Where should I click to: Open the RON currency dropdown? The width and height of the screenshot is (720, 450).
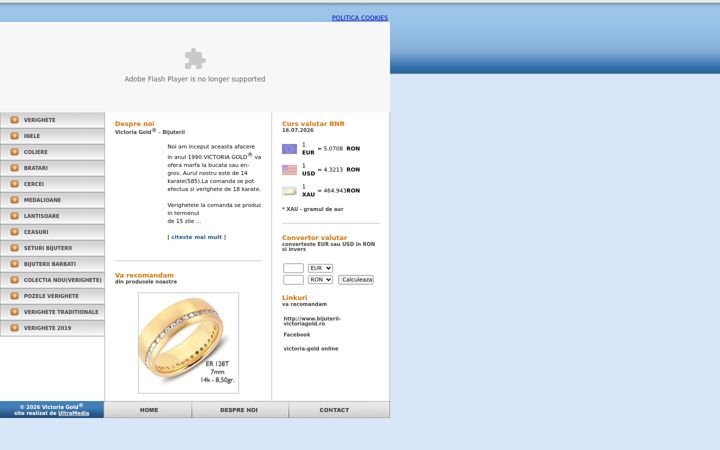coord(320,280)
